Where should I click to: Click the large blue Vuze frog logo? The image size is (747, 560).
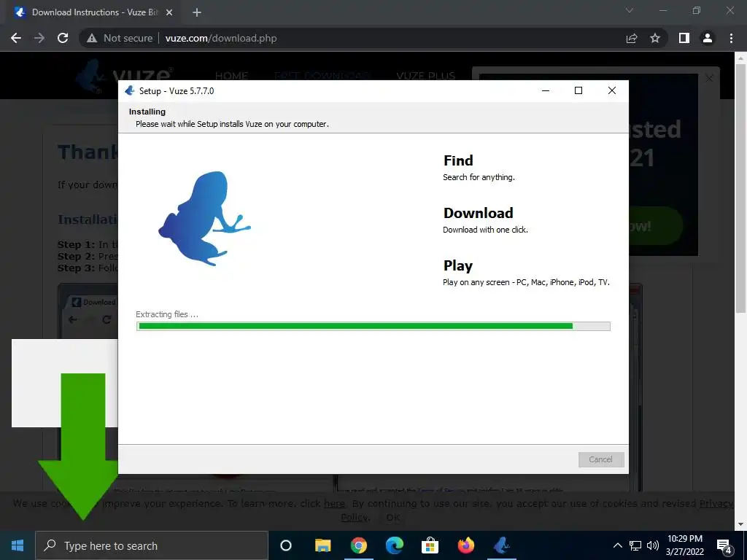point(204,218)
